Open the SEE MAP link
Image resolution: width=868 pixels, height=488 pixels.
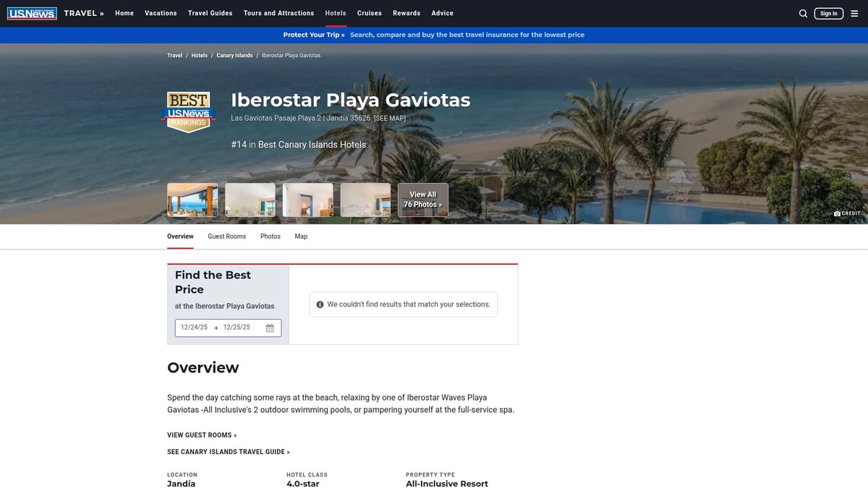click(390, 117)
